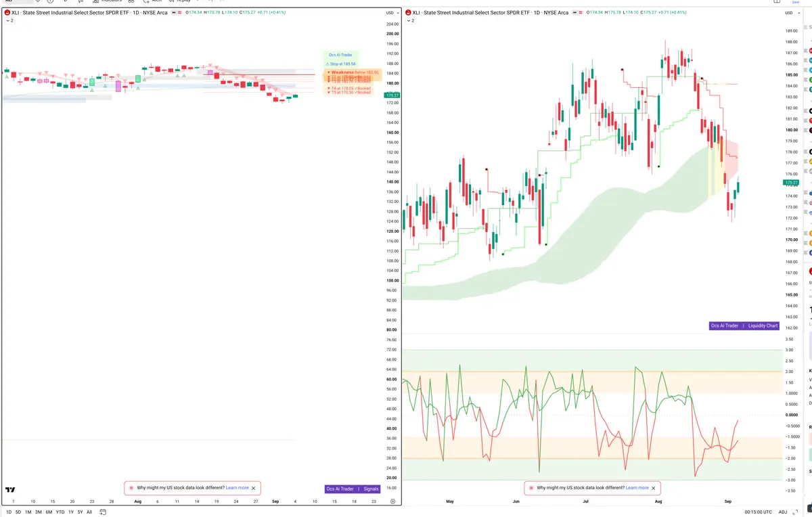Viewport: 812px width, 517px height.
Task: Select the YTD date range
Action: pyautogui.click(x=60, y=512)
